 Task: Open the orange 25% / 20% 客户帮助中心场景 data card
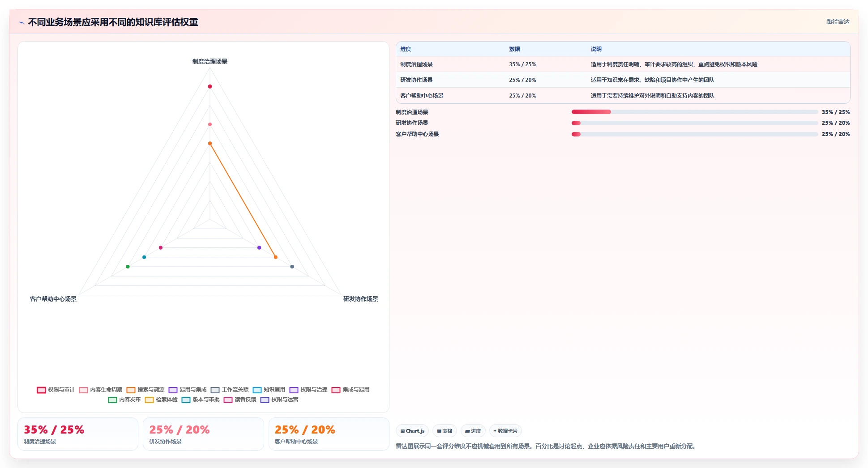(329, 434)
